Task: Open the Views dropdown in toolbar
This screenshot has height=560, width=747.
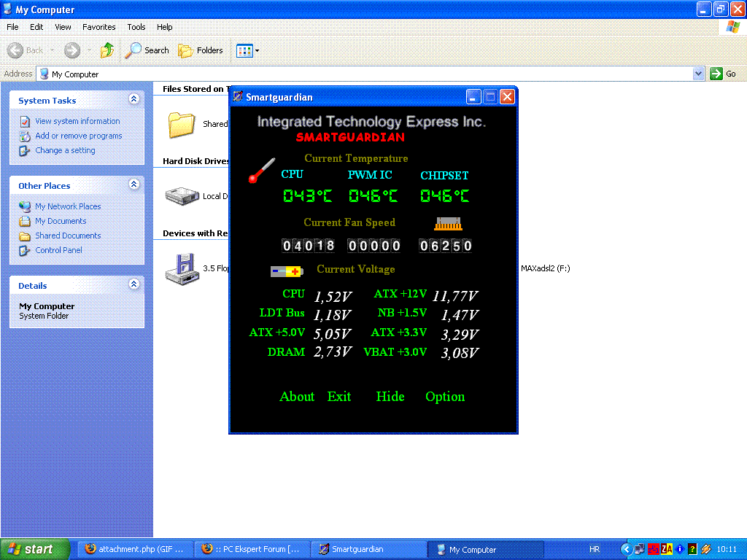Action: click(x=248, y=50)
